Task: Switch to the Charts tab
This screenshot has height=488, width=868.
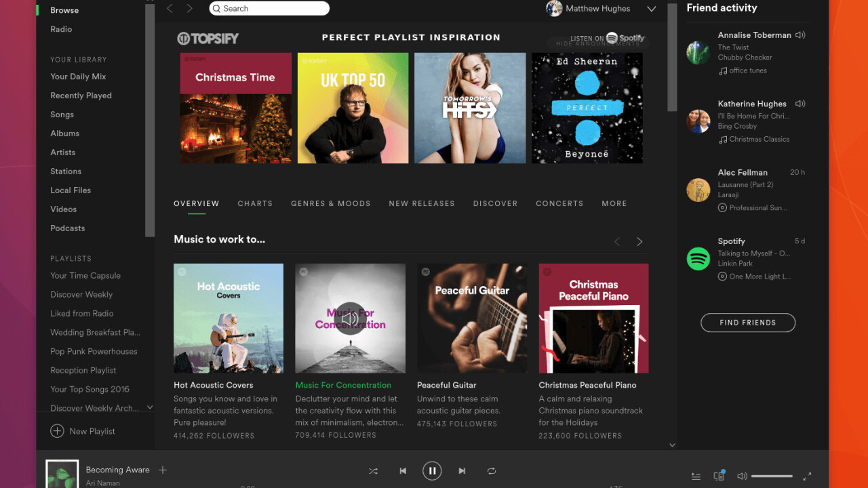Action: (255, 203)
